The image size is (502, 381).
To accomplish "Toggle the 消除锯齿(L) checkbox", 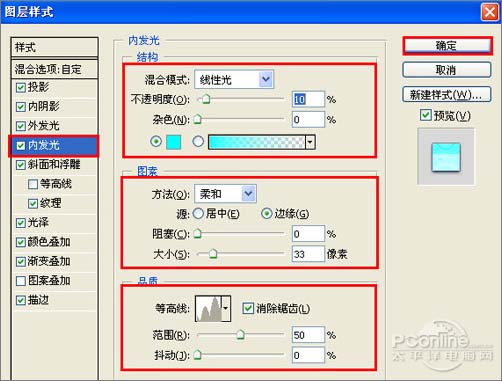I will pyautogui.click(x=248, y=308).
